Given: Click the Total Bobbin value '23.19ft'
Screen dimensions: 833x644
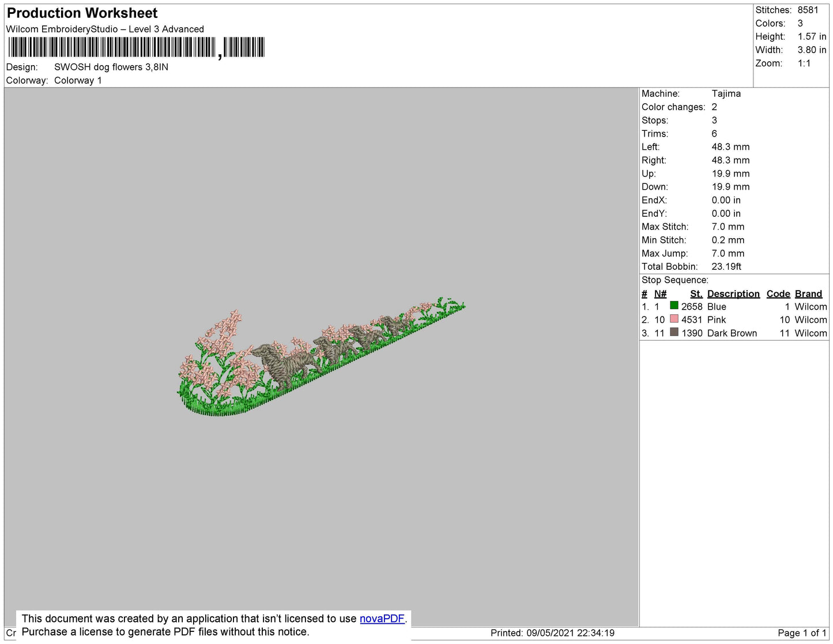Looking at the screenshot, I should [x=726, y=266].
